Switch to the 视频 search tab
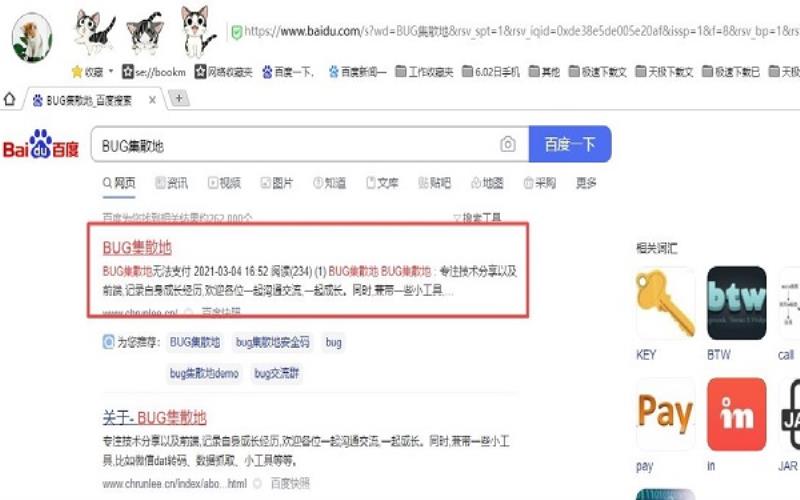Viewport: 800px width, 500px height. point(224,183)
